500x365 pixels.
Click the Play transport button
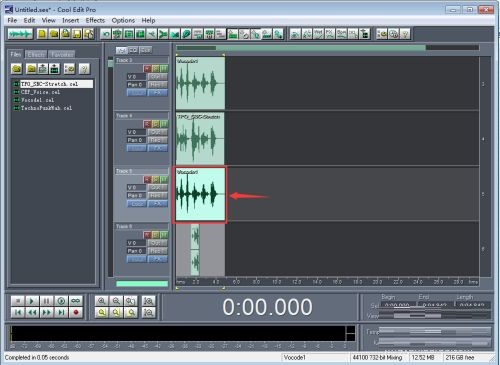point(32,301)
